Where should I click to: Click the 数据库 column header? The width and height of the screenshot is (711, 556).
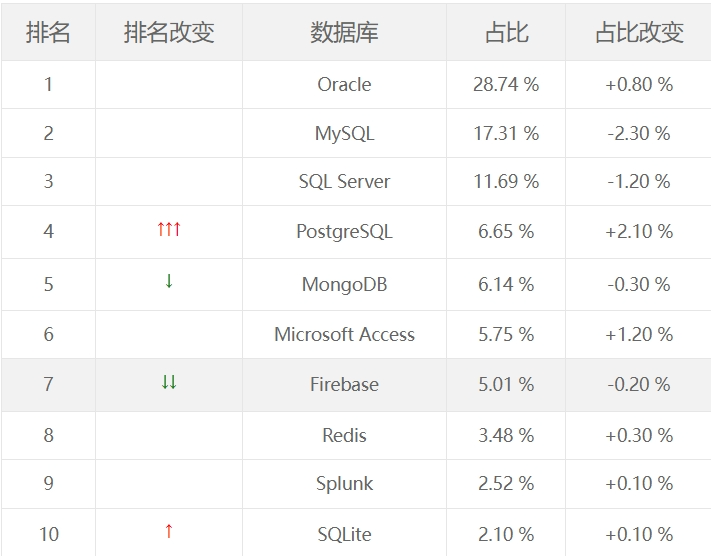pos(344,32)
